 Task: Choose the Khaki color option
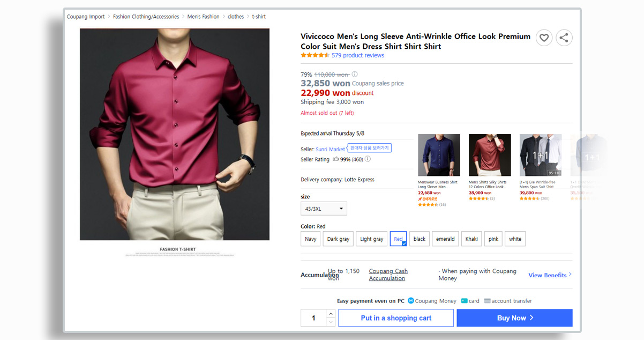click(471, 239)
